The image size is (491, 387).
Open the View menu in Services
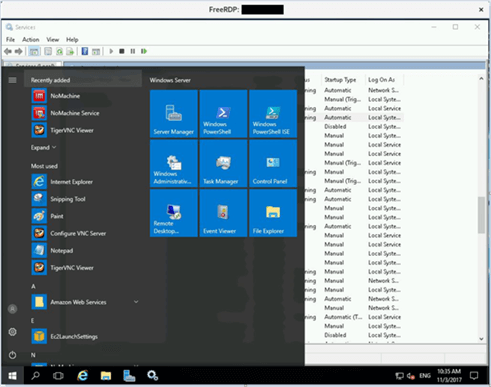(53, 40)
